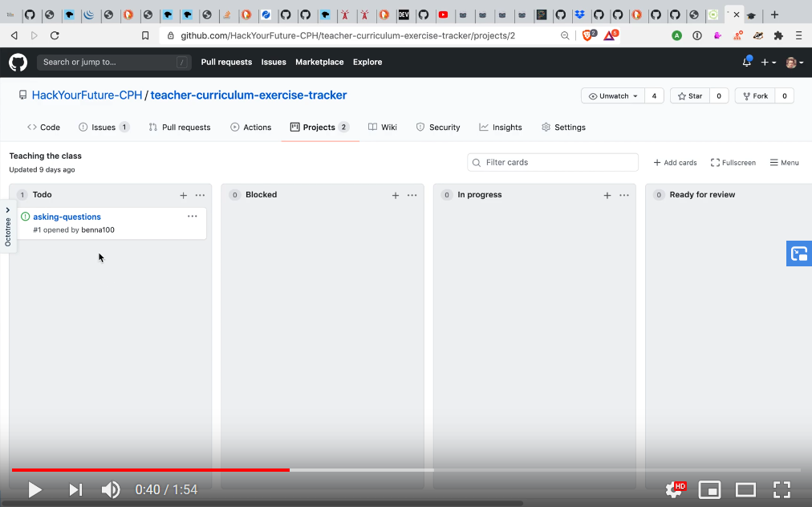The width and height of the screenshot is (812, 507).
Task: Switch to the YouTube browser tab
Action: (x=443, y=14)
